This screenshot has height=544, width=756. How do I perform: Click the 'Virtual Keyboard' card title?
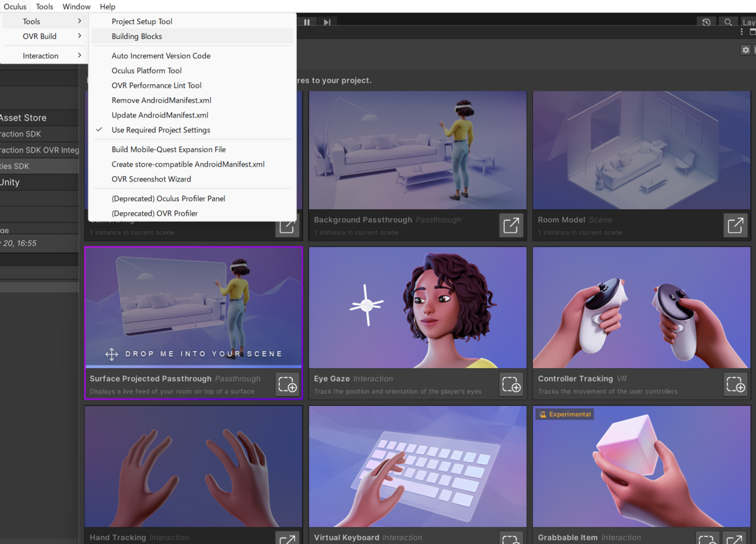point(346,538)
